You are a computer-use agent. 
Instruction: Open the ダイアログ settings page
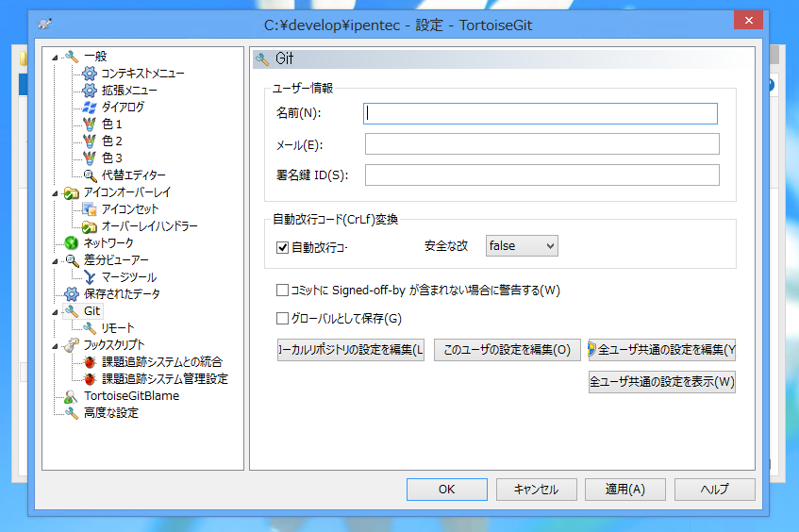(x=123, y=107)
